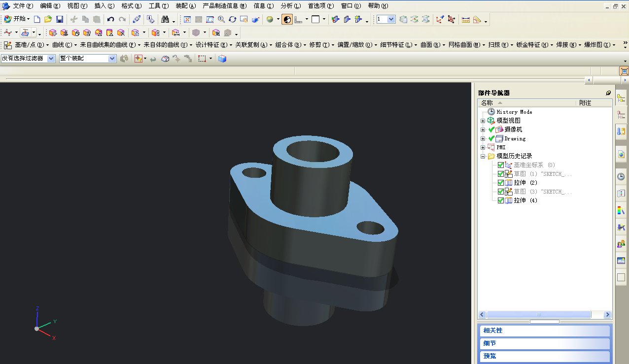Open the Assembly Navigator sidebar tab
629x364 pixels.
(x=621, y=98)
